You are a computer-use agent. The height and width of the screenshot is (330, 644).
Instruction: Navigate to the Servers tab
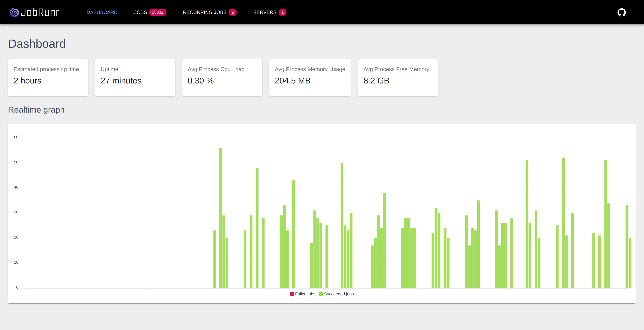265,12
